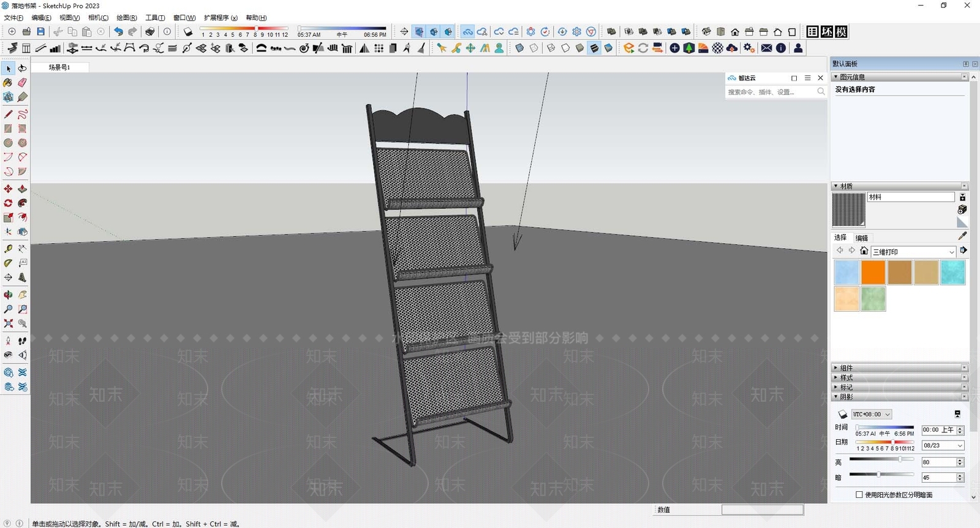
Task: Expand the 样式 styles panel
Action: click(x=900, y=377)
